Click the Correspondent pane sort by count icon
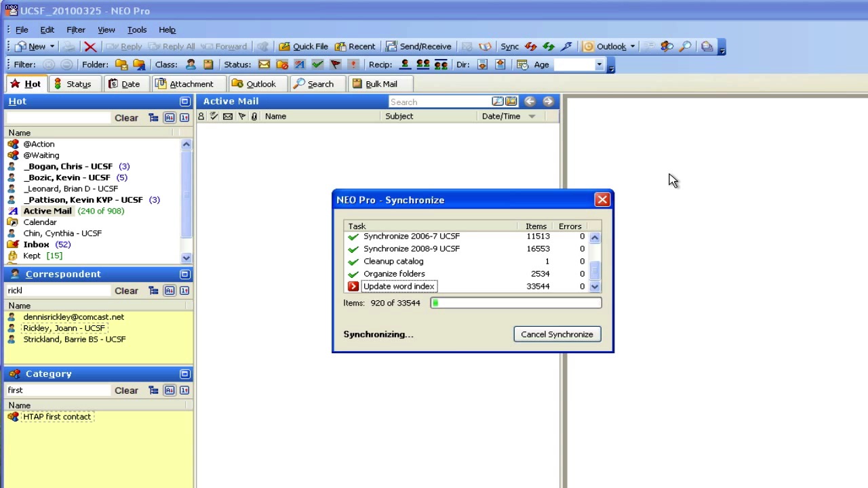Image resolution: width=868 pixels, height=488 pixels. pos(184,291)
